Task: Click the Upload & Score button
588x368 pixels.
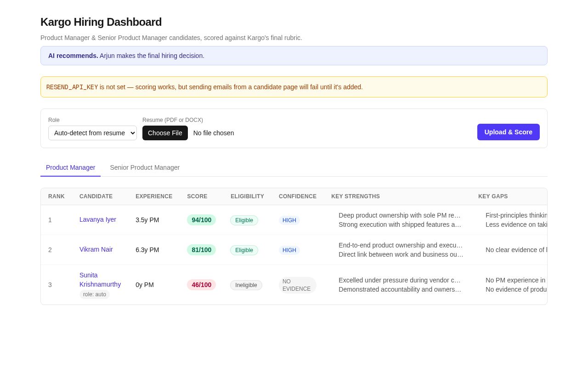Action: click(x=508, y=132)
